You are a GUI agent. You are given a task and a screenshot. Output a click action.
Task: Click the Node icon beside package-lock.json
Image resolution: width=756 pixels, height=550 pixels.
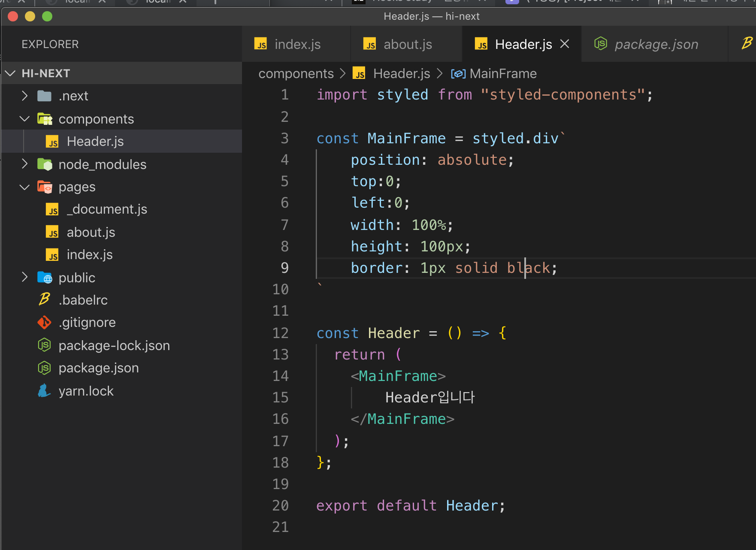click(44, 345)
